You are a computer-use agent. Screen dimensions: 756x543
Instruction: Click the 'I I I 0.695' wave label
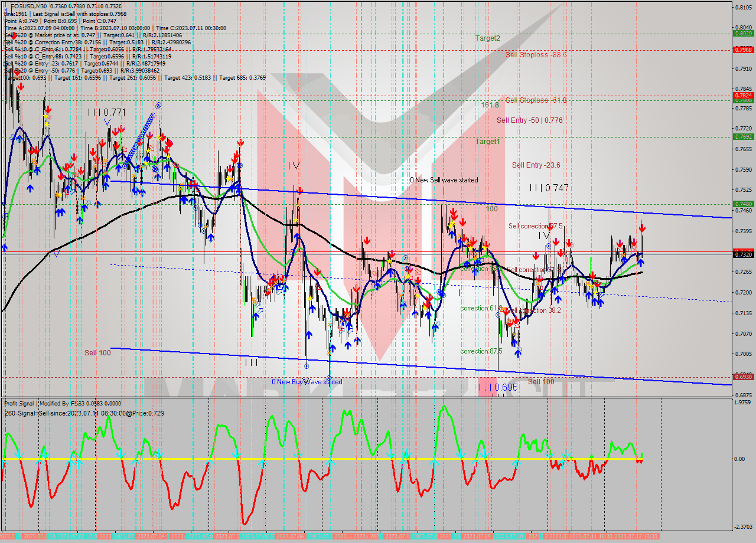tap(498, 387)
